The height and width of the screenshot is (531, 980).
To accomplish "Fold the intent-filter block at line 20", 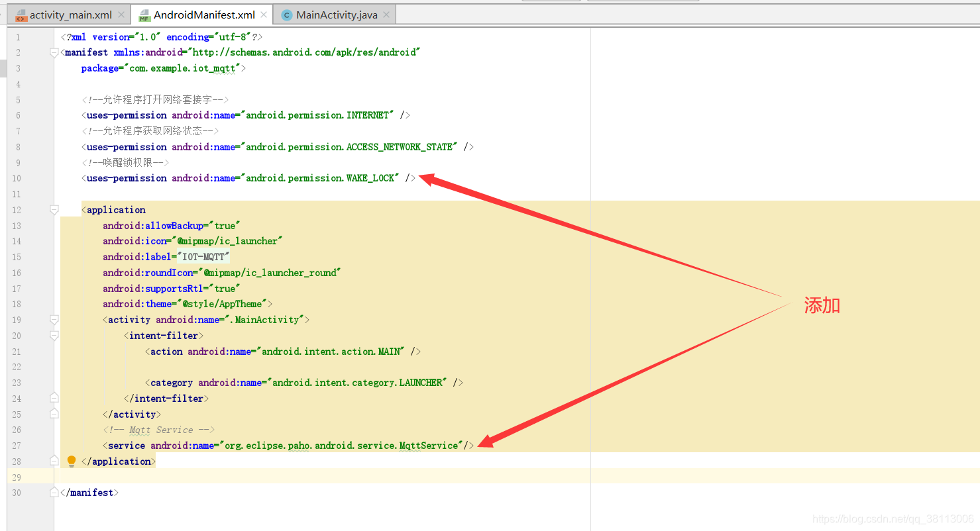I will 54,336.
